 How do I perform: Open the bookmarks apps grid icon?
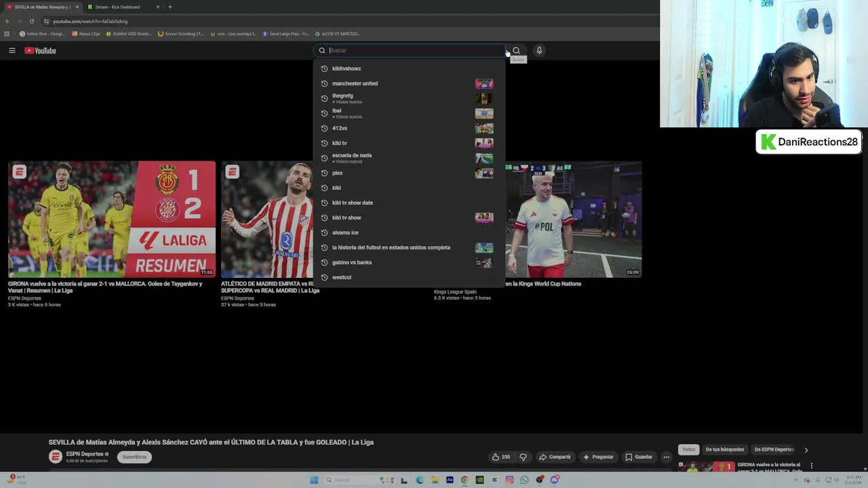[x=7, y=33]
